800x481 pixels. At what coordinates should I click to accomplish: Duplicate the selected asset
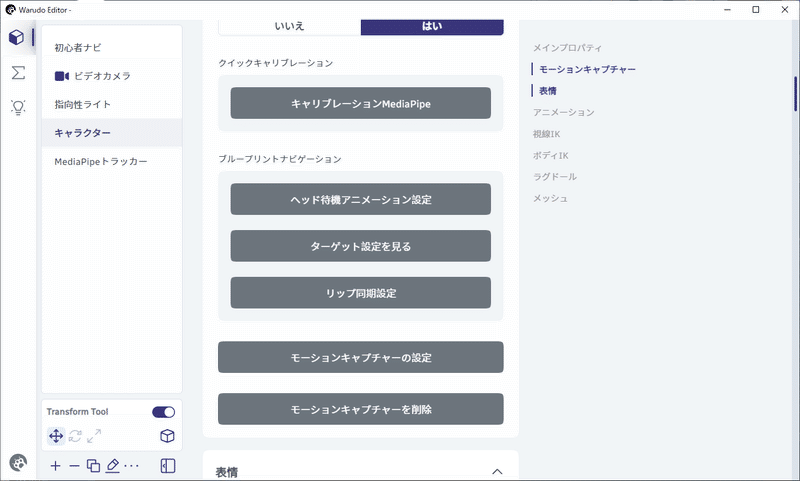[x=93, y=466]
